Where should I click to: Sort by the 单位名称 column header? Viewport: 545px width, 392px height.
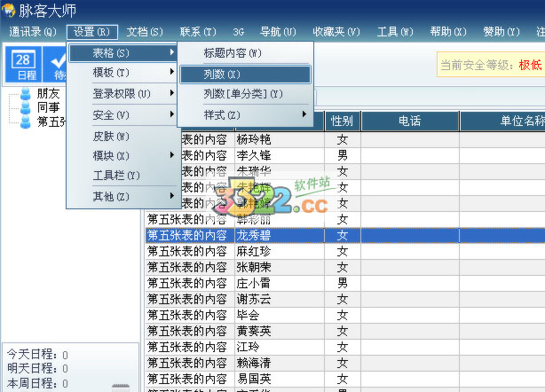pyautogui.click(x=502, y=121)
